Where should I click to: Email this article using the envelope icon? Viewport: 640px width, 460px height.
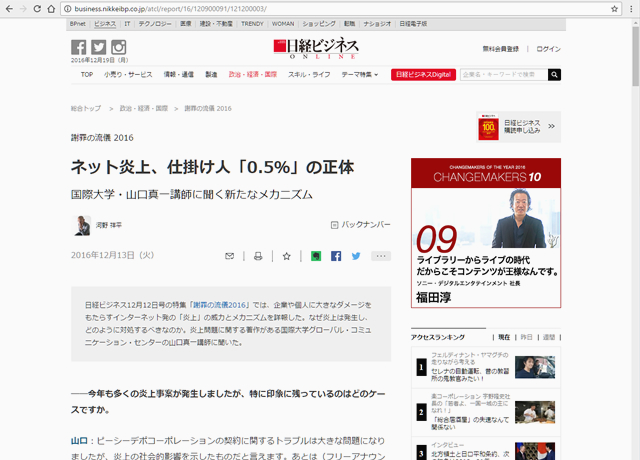point(229,256)
